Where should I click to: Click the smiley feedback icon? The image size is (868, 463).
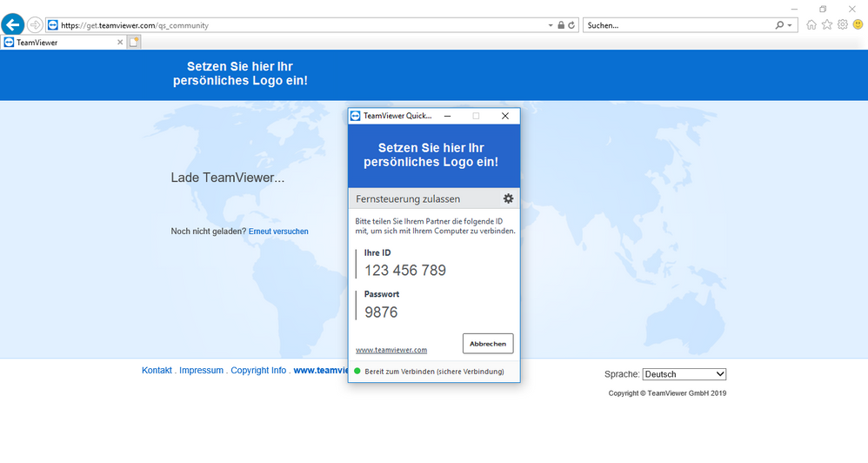coord(858,24)
